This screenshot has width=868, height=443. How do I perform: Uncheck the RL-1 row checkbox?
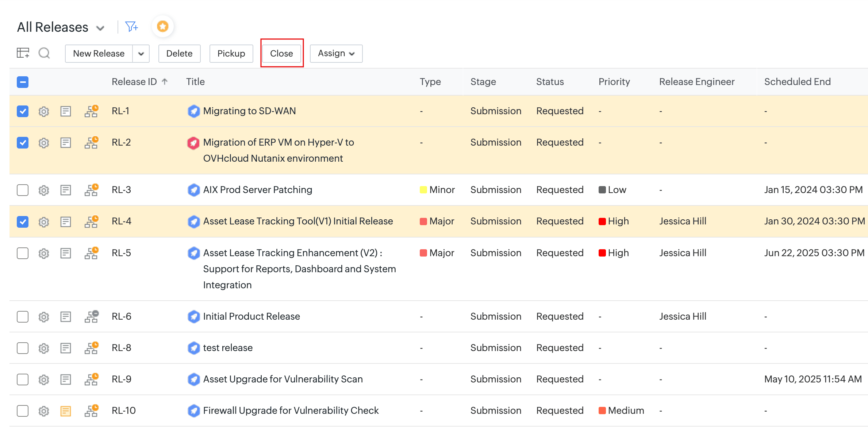(23, 111)
